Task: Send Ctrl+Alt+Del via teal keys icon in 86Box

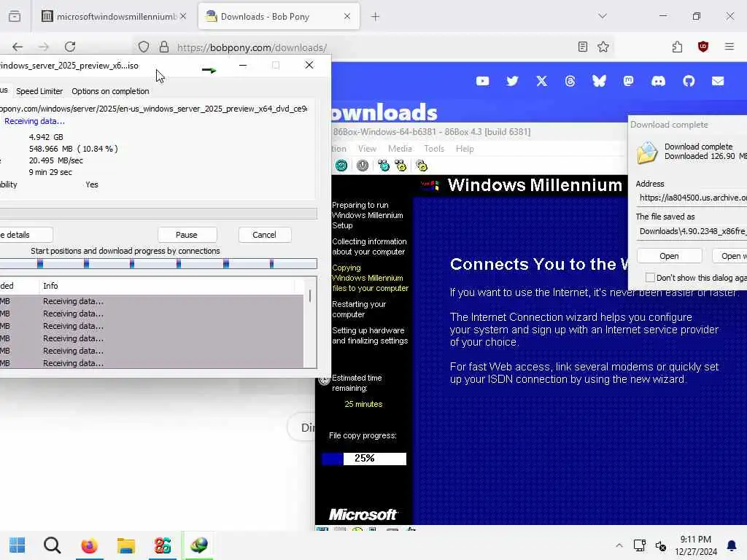Action: point(384,166)
